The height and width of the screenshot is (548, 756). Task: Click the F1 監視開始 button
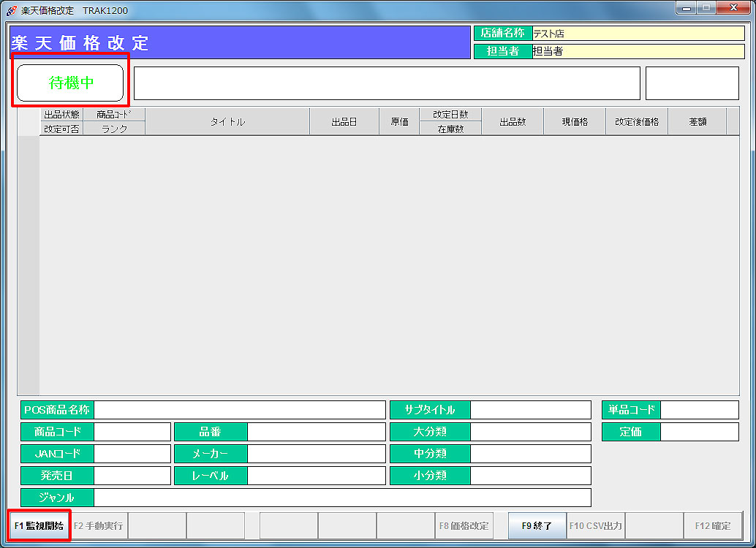[x=39, y=525]
